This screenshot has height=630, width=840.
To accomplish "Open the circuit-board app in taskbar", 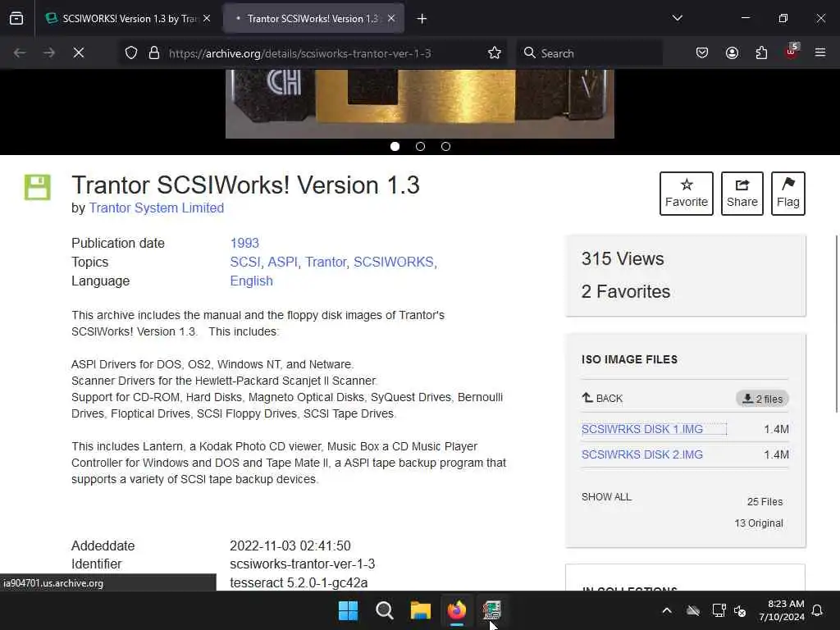I will 492,610.
